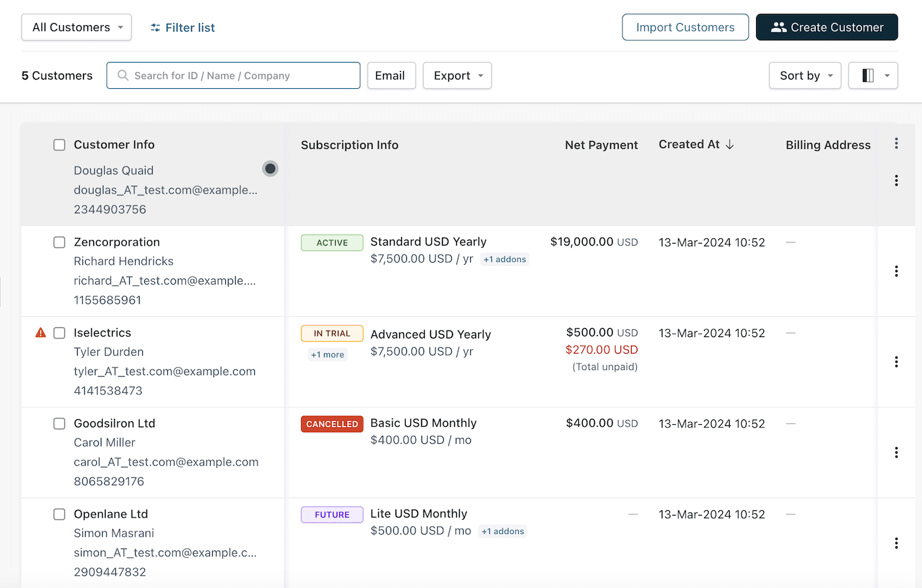Screen dimensions: 922x588
Task: Click the kebab icon on Zencorporation row
Action: click(x=896, y=271)
